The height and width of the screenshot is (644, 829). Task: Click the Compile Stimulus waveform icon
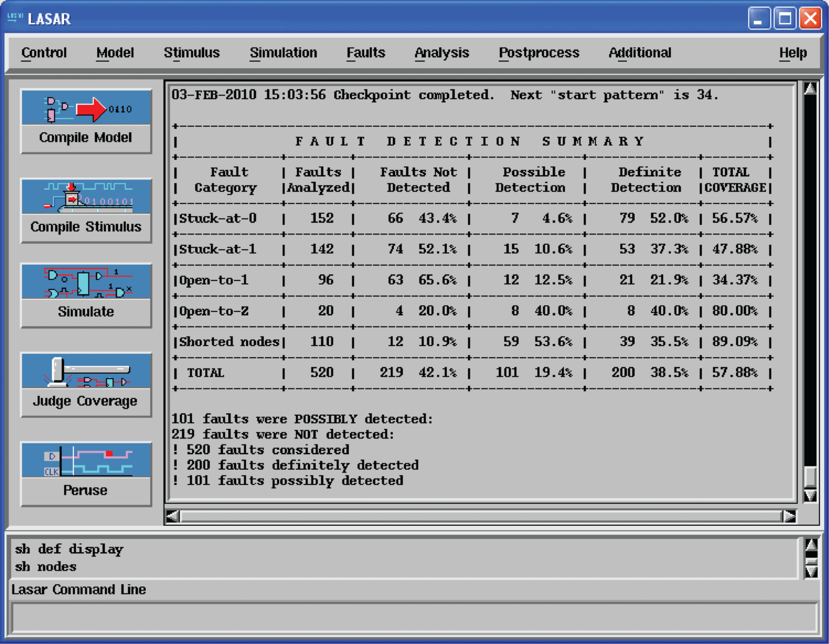point(86,197)
